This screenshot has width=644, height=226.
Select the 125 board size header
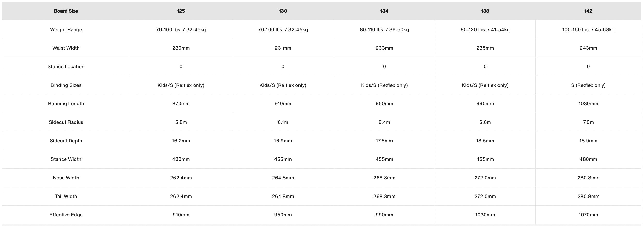(181, 11)
